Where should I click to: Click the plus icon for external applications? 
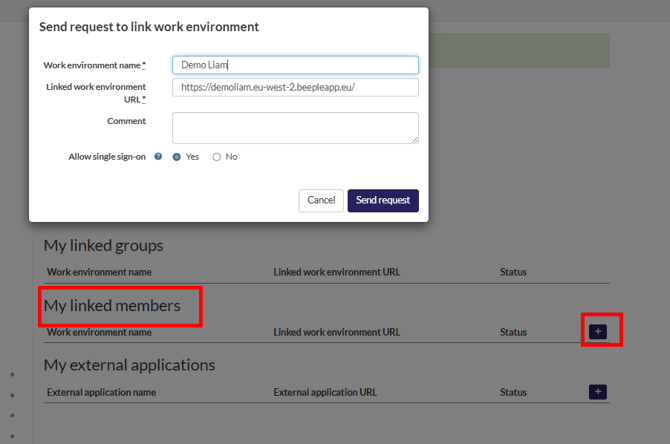click(598, 392)
